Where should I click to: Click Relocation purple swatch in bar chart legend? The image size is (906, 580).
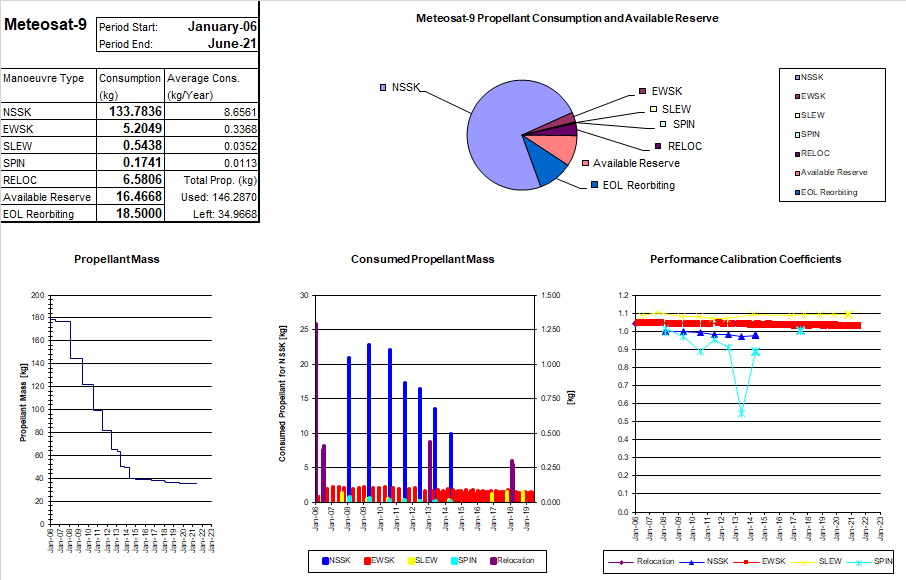493,561
